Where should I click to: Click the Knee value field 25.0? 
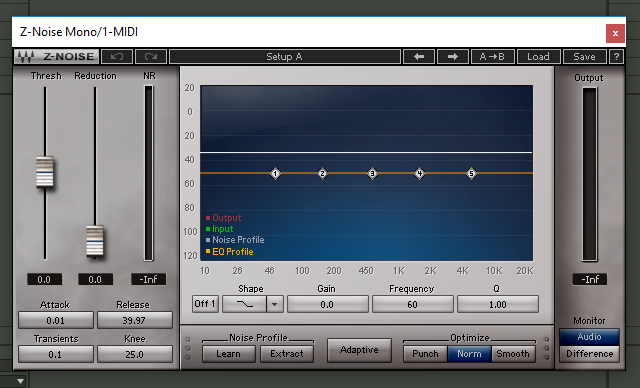click(135, 354)
